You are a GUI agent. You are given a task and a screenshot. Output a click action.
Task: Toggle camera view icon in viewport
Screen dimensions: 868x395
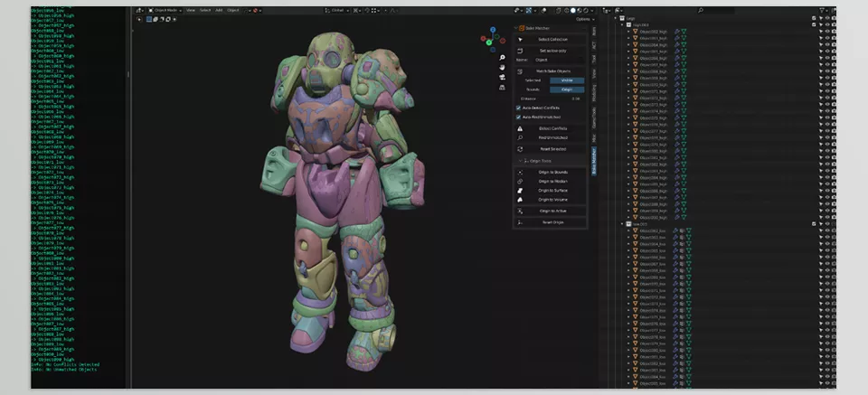click(502, 77)
